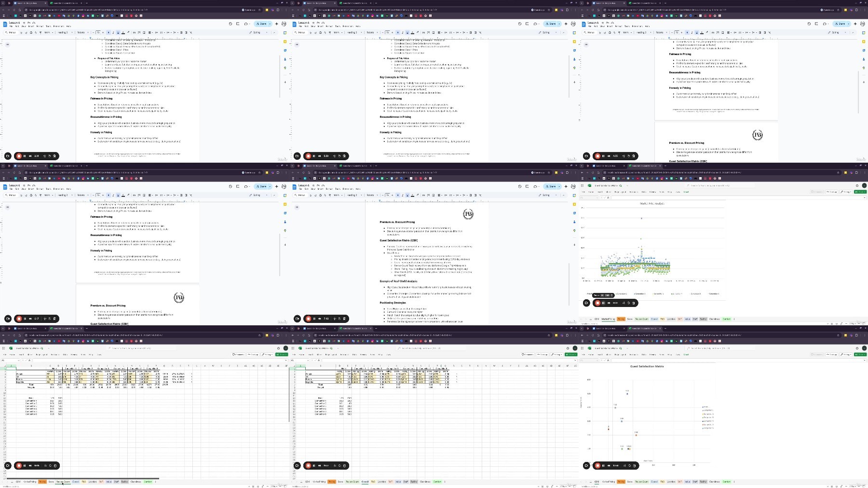Image resolution: width=868 pixels, height=488 pixels.
Task: Click vertical scrollbar in Review Count sheet window
Action: [288, 393]
